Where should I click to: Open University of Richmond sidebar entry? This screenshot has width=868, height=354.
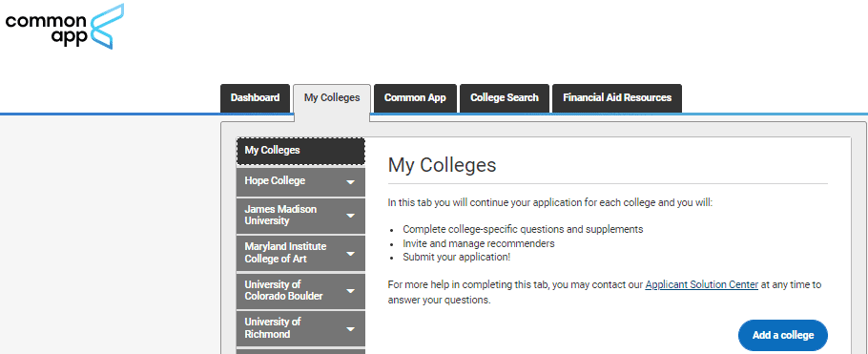tap(300, 328)
